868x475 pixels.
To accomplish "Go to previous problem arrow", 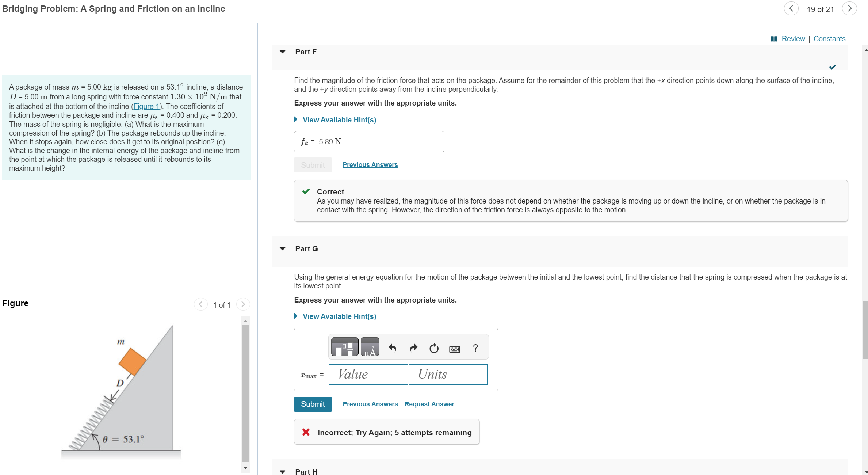I will click(791, 9).
